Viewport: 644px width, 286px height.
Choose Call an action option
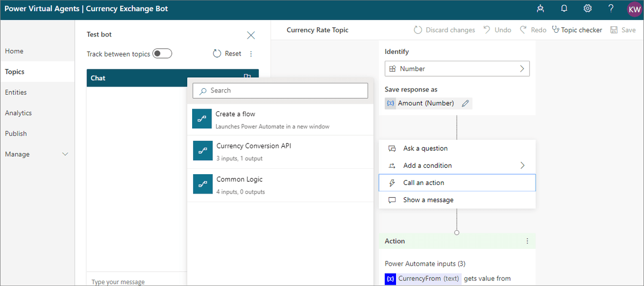tap(457, 183)
